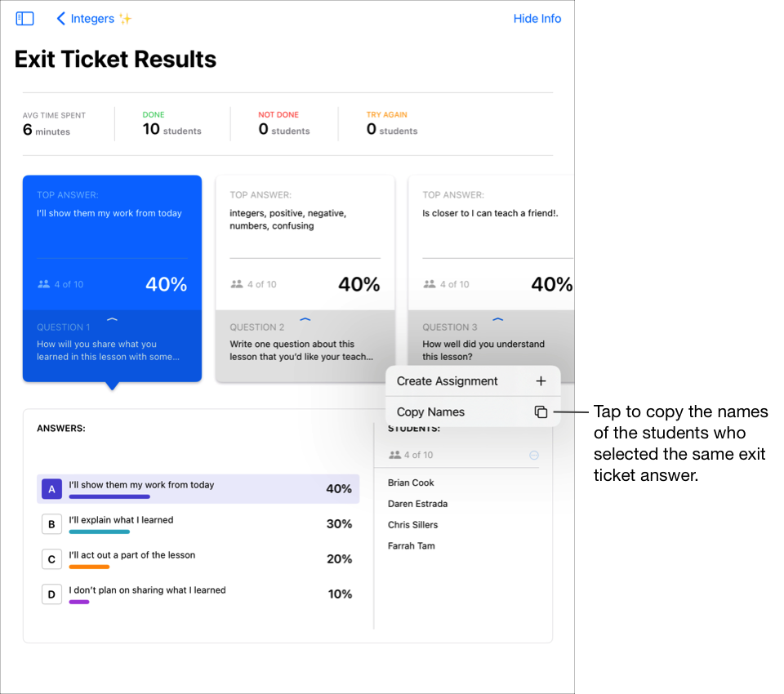Expand Question 2 card chevron
The width and height of the screenshot is (784, 694).
coord(305,320)
